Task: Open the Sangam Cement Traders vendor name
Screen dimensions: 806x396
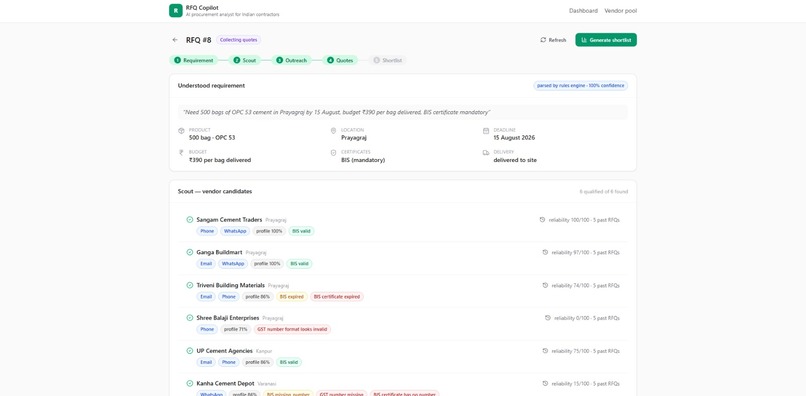Action: [229, 220]
